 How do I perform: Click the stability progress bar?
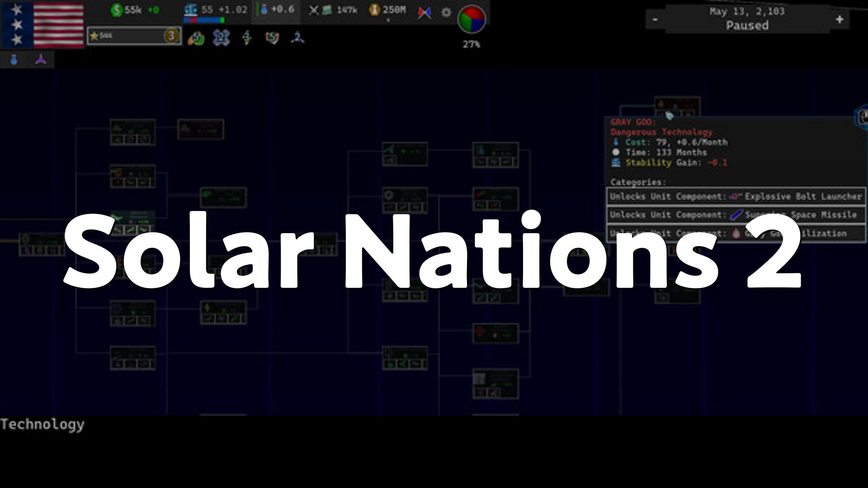coord(204,20)
